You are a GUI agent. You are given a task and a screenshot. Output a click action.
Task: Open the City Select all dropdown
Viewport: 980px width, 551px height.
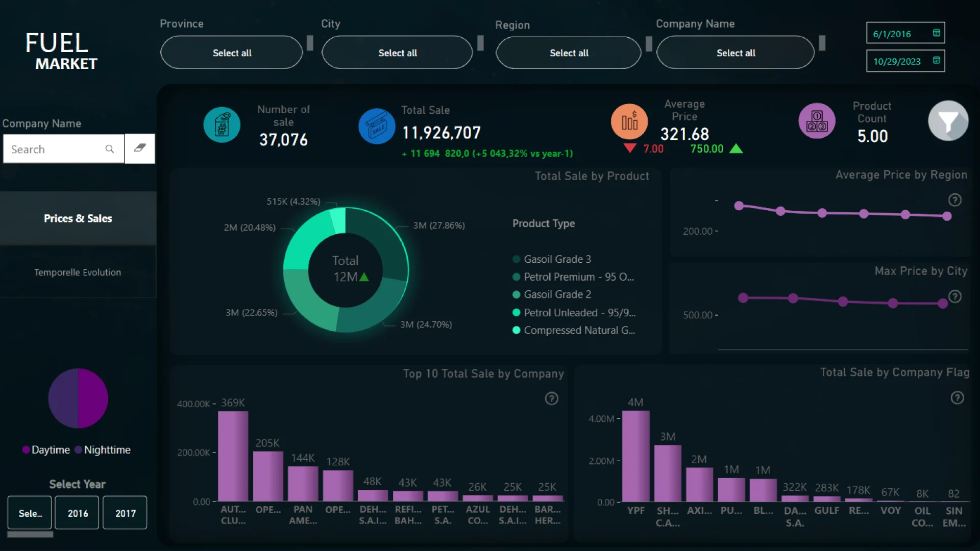[397, 53]
